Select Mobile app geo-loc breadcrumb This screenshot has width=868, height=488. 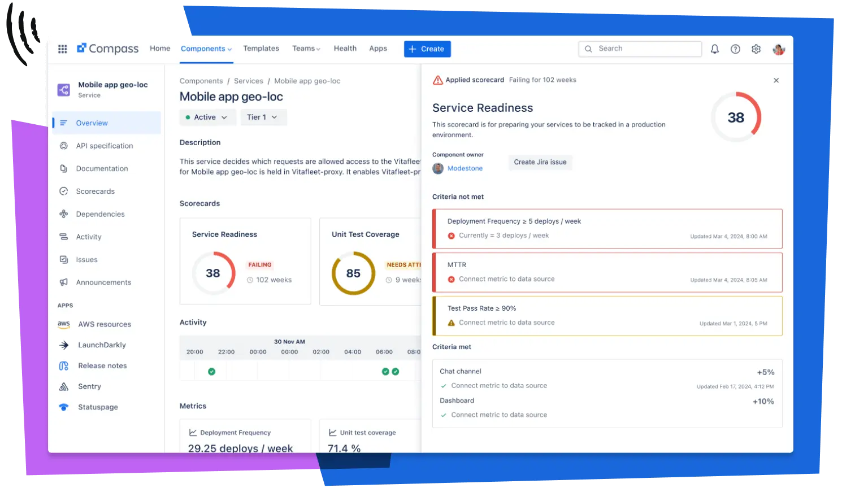click(307, 81)
